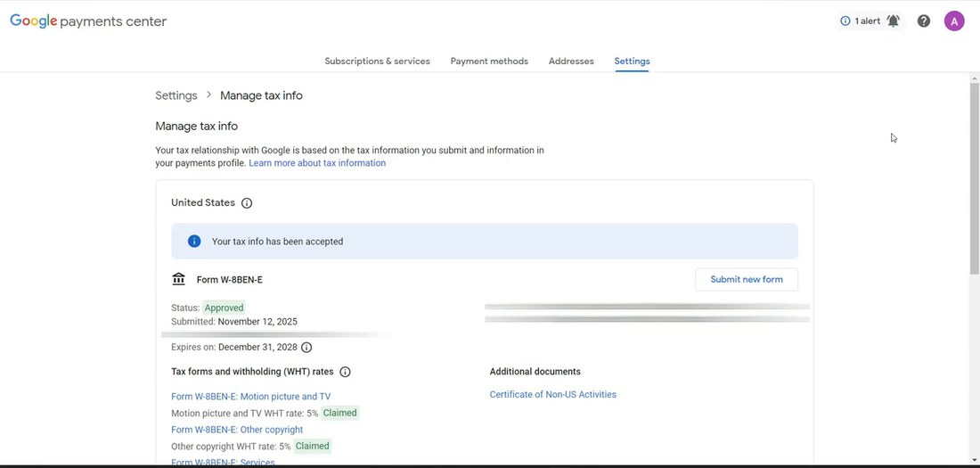The width and height of the screenshot is (980, 468).
Task: Open the help question mark icon
Action: [924, 21]
